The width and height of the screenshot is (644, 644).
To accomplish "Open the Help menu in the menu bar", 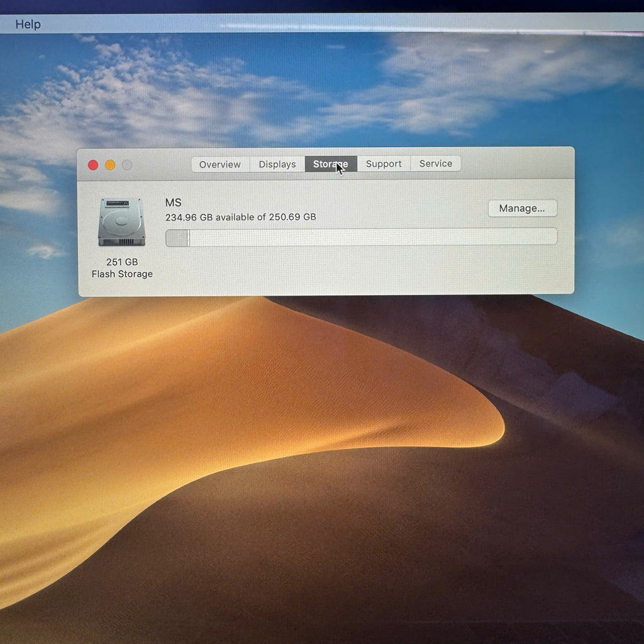I will [28, 25].
